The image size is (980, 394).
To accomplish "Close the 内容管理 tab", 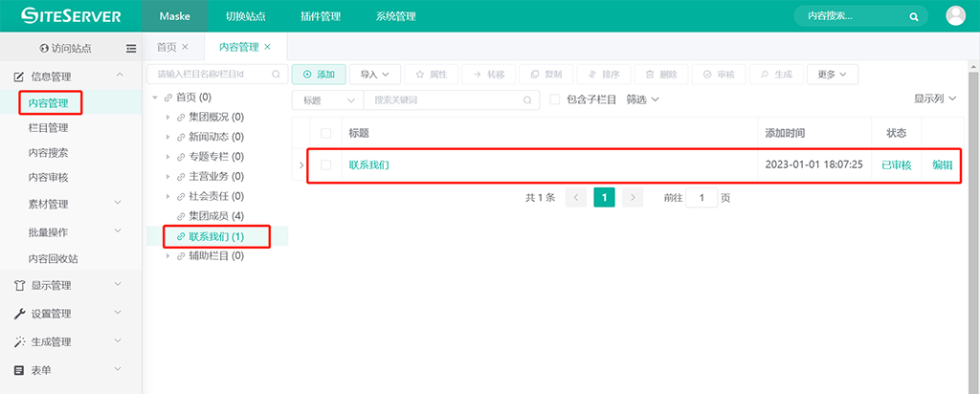I will coord(268,47).
